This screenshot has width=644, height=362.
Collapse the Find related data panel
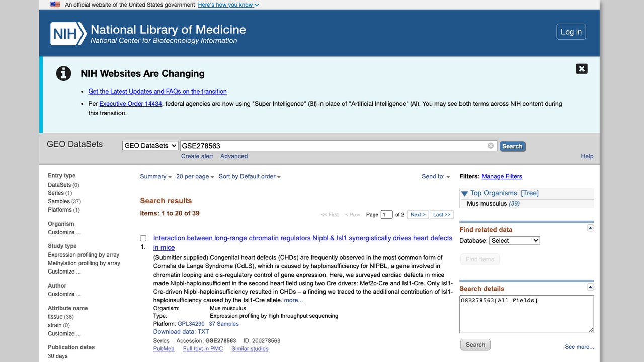(590, 228)
